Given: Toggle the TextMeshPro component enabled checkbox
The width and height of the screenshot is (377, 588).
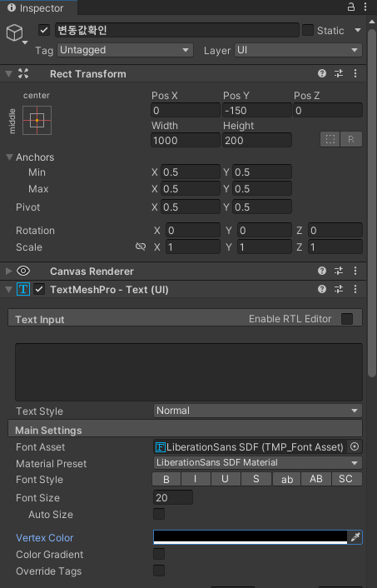Looking at the screenshot, I should click(39, 289).
